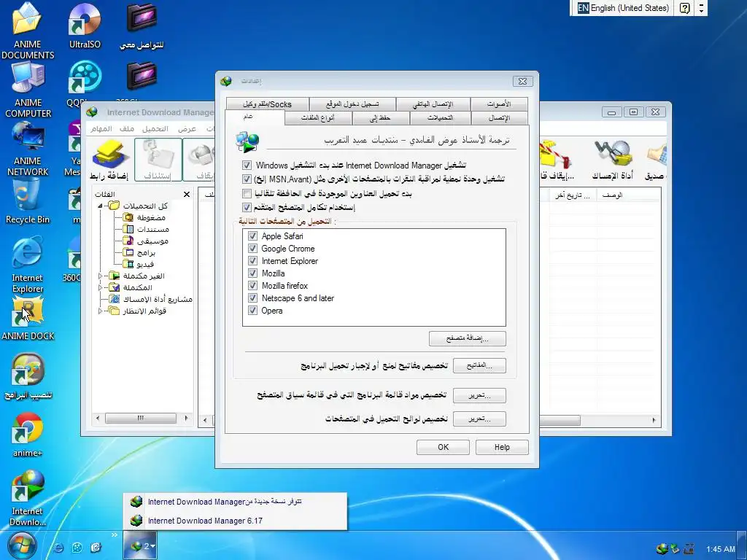Open ANIME DOCUMENTS folder icon on desktop
The width and height of the screenshot is (747, 560).
click(x=27, y=19)
